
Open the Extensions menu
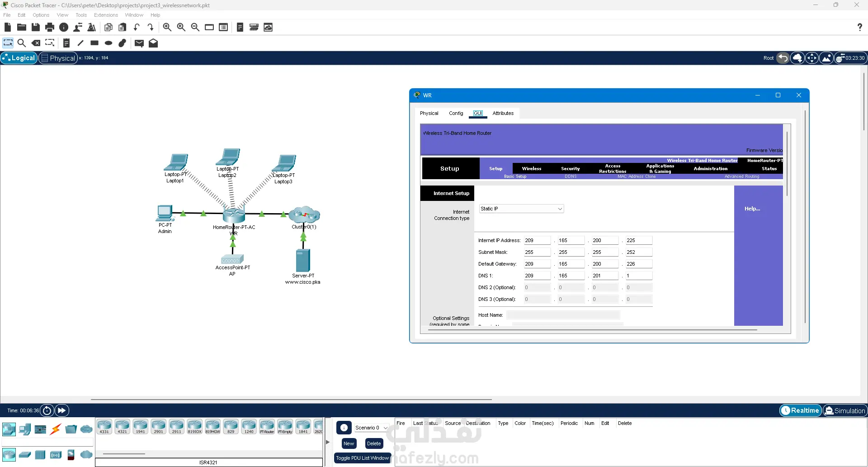(x=106, y=15)
